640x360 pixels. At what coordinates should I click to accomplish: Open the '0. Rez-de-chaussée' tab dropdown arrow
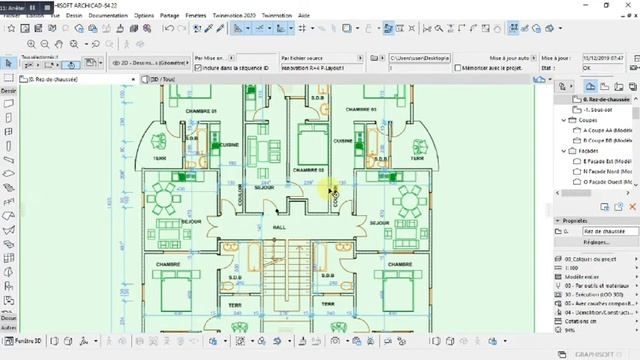[x=133, y=79]
